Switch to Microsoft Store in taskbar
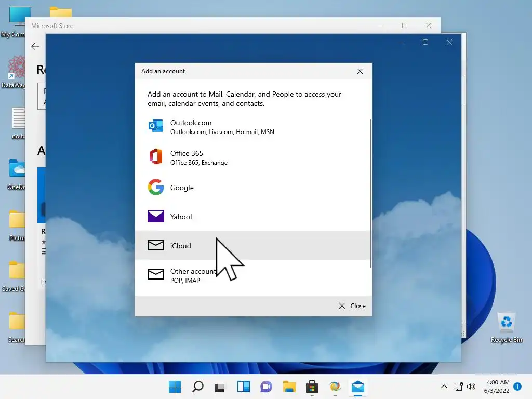Screen dimensions: 532x399 [312, 387]
